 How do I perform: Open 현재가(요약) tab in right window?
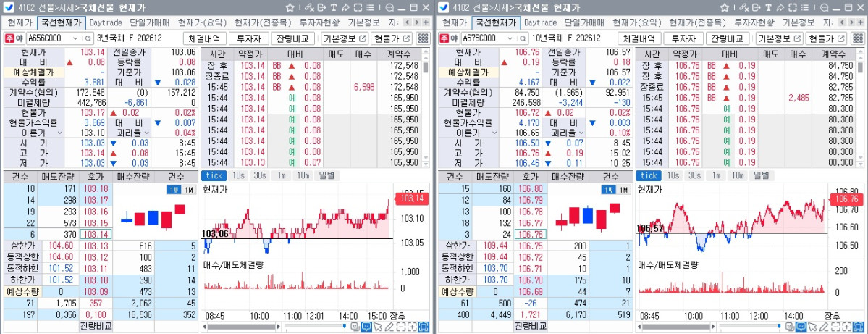637,22
